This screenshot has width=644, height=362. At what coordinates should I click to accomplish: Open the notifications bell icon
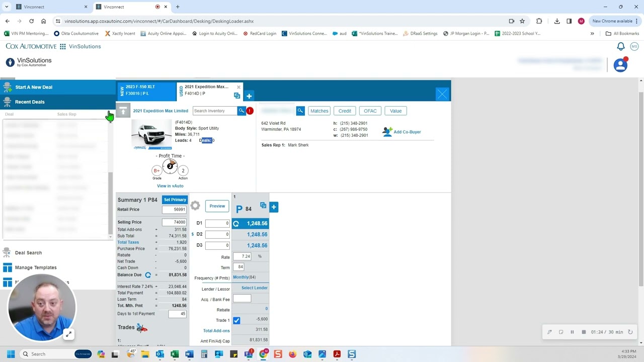click(x=621, y=46)
